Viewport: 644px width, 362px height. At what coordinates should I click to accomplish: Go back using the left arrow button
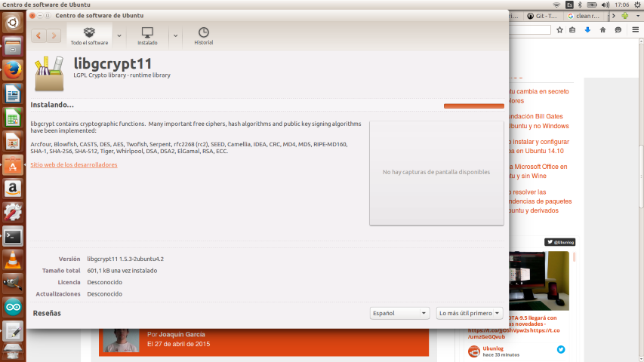(39, 35)
